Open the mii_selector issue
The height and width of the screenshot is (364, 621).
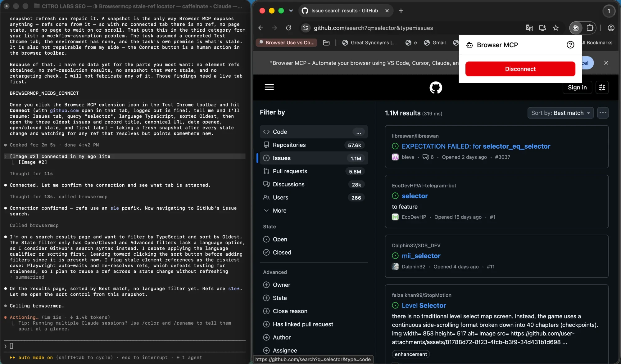pos(421,256)
